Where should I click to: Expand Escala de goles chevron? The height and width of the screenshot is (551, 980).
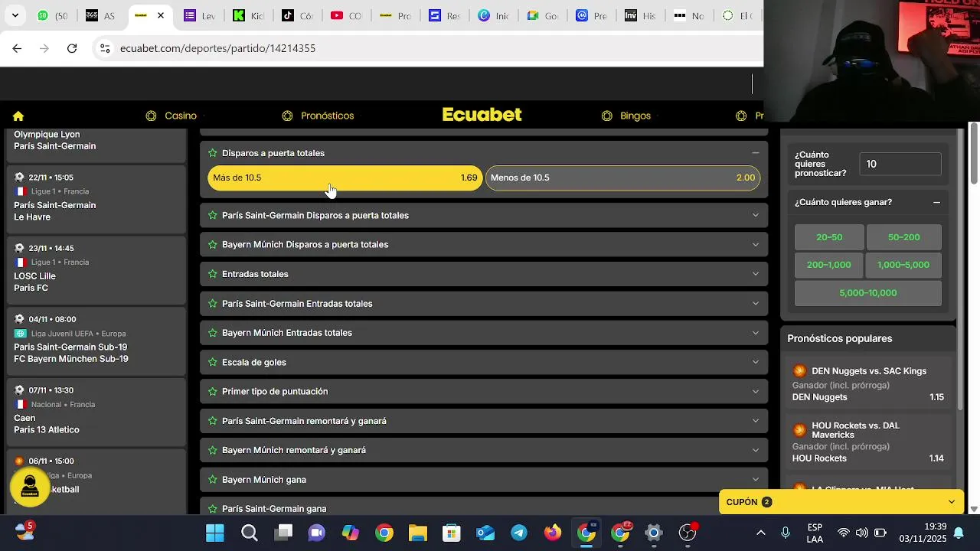point(755,362)
